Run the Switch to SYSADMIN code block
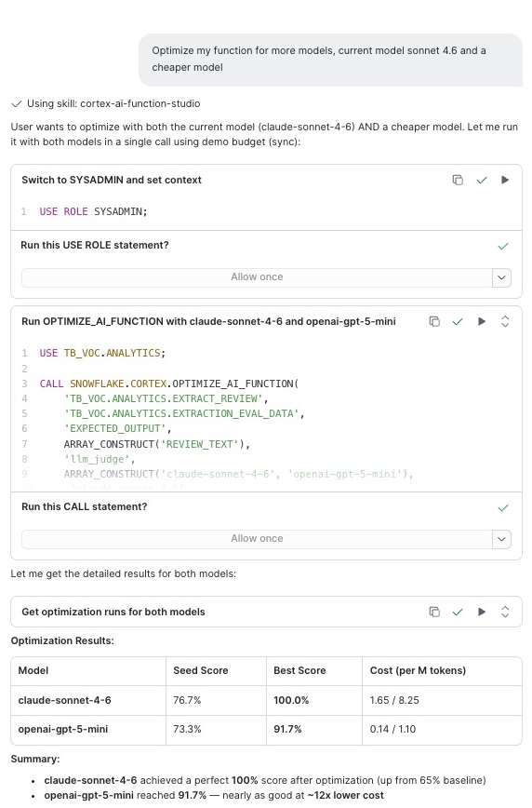This screenshot has height=808, width=532. coord(505,180)
